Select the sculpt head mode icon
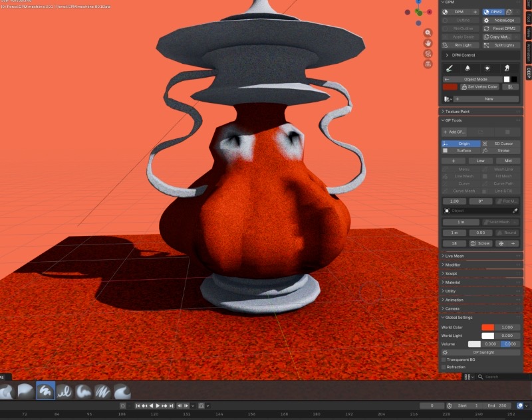 tap(507, 68)
